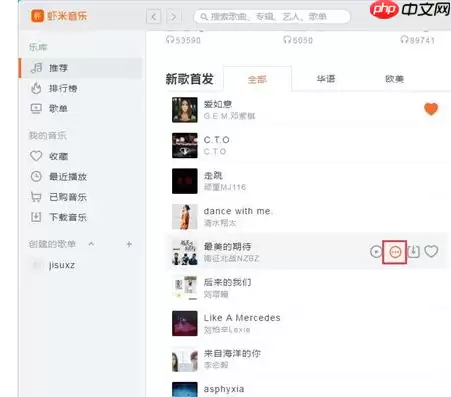
Task: Select song title 来自海洋的你
Action: [232, 353]
